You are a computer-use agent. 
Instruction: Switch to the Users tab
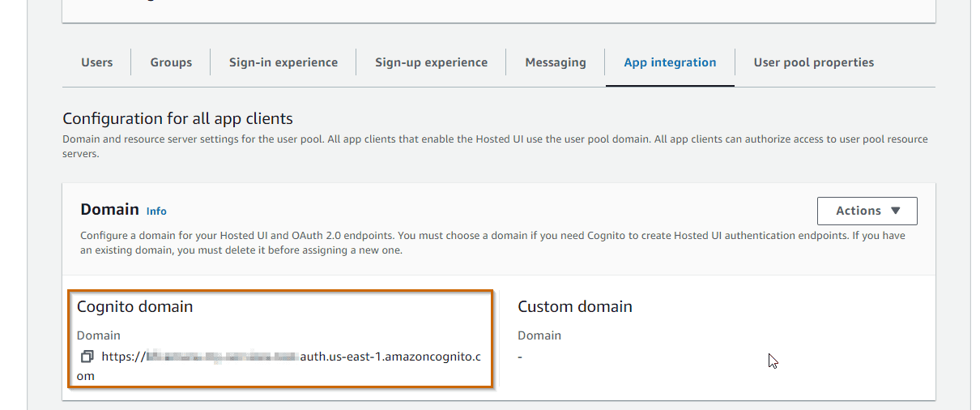click(97, 62)
